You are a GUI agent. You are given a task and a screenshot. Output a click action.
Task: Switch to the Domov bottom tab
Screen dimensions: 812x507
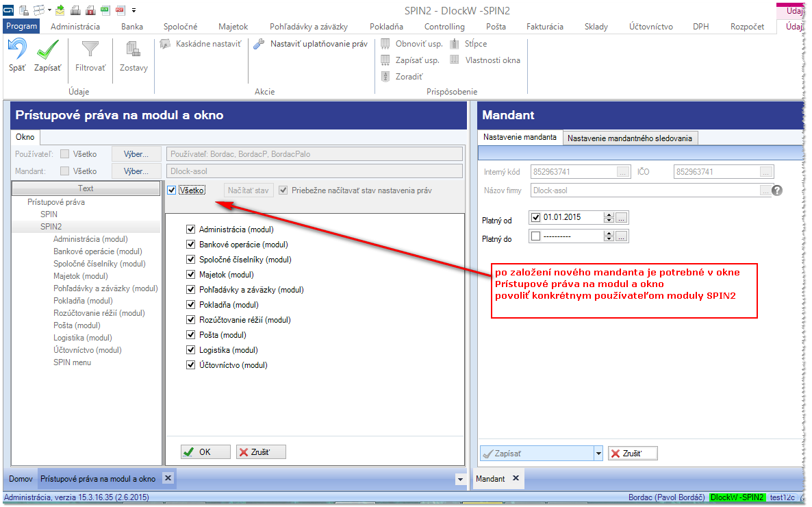tap(21, 478)
